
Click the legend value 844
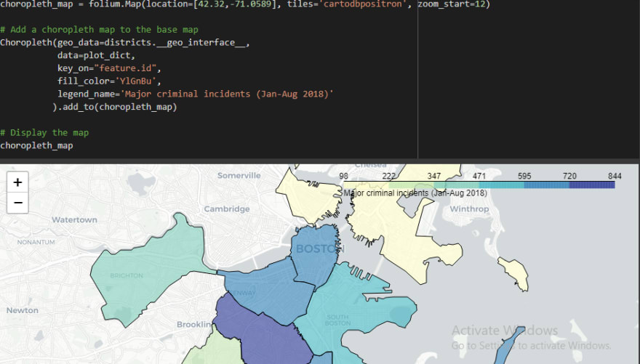[x=615, y=176]
